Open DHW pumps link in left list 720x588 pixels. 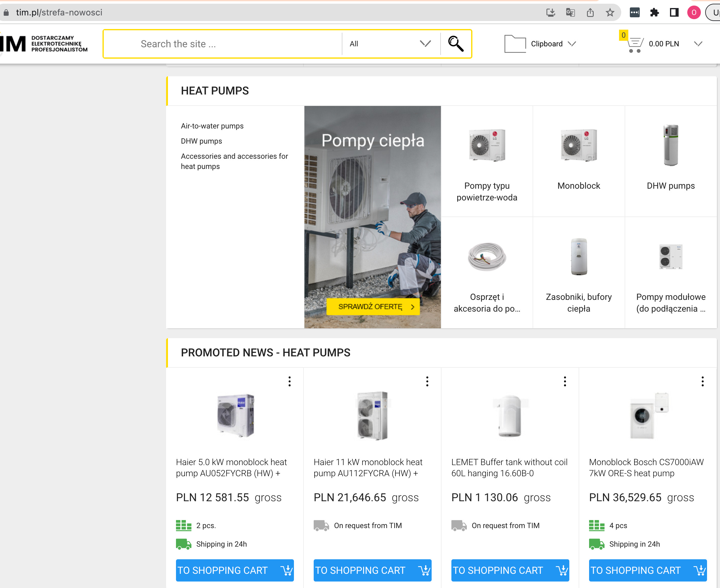201,141
